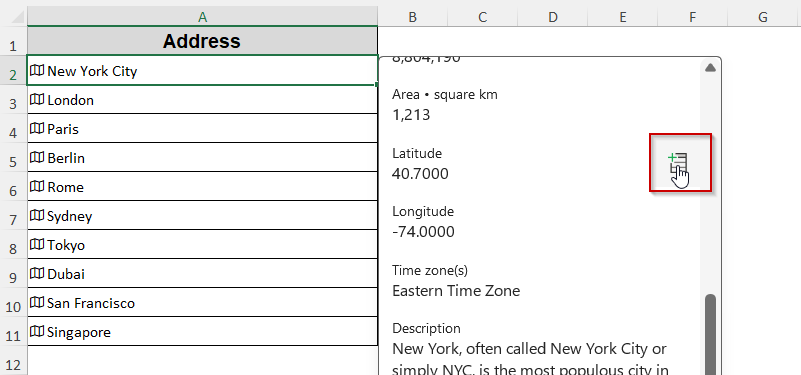801x375 pixels.
Task: Click the card scroll up arrow
Action: click(x=710, y=68)
